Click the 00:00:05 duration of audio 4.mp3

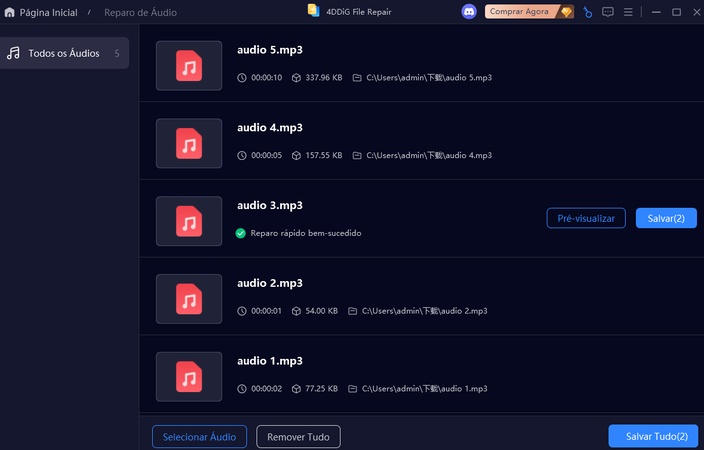(267, 155)
